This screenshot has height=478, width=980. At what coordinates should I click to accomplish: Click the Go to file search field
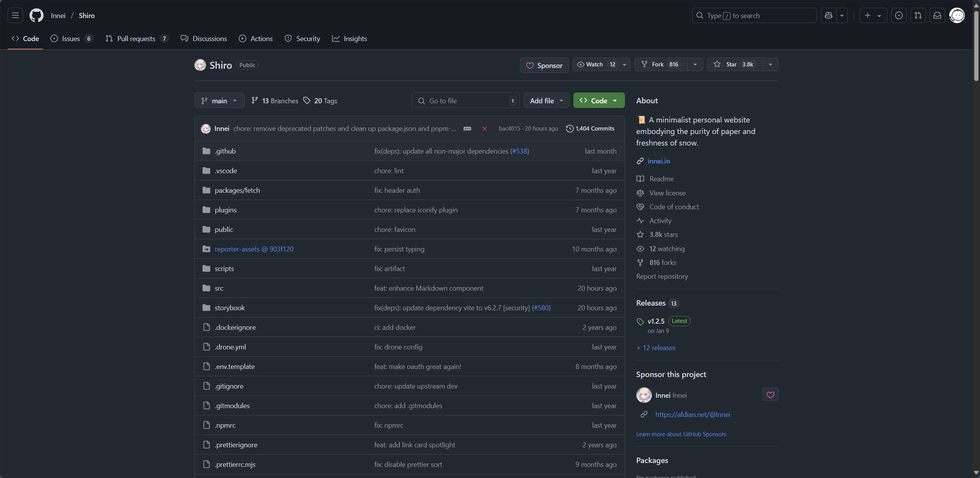click(465, 101)
